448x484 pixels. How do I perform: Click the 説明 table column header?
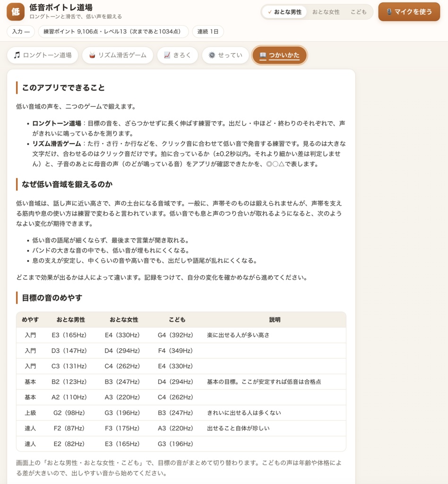(275, 320)
